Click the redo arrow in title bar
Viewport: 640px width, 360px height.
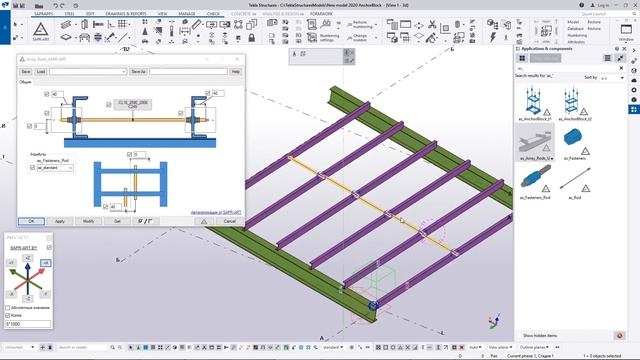(62, 6)
